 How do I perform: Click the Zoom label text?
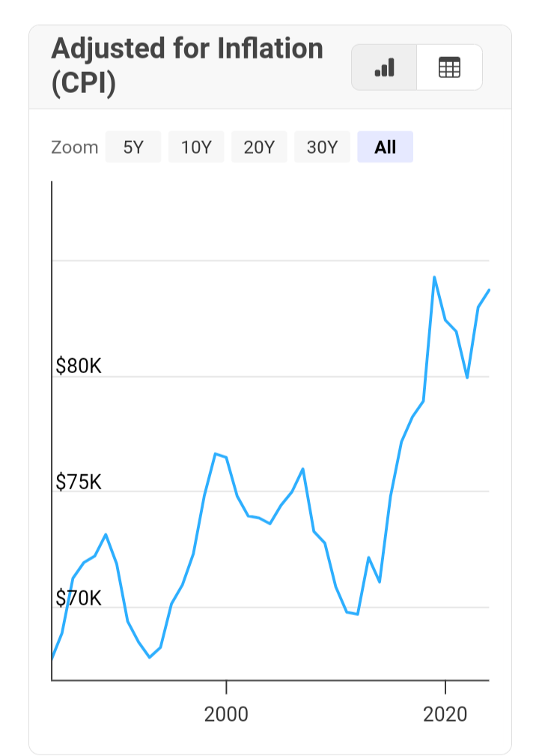pos(74,147)
